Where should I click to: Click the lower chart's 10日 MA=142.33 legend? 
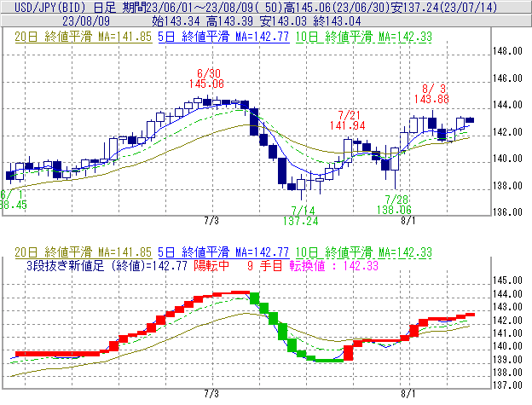(364, 252)
